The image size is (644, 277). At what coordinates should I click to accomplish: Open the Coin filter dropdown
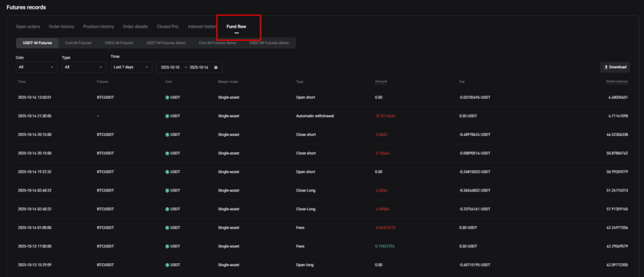(x=36, y=67)
